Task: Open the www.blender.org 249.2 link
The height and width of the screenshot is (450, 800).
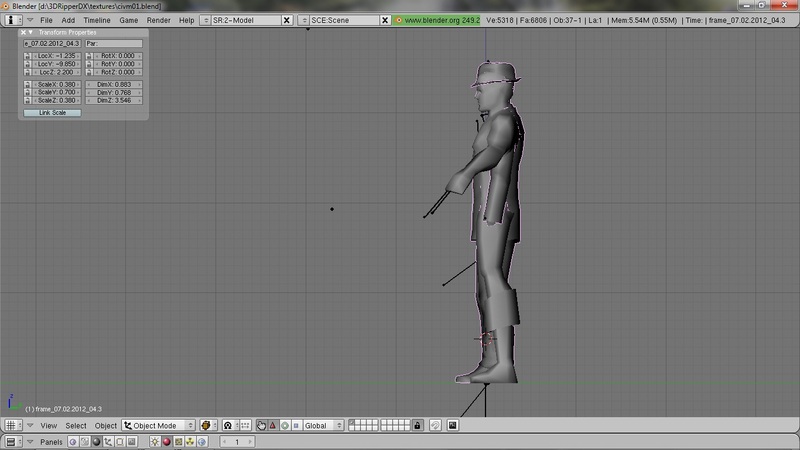Action: pos(437,20)
